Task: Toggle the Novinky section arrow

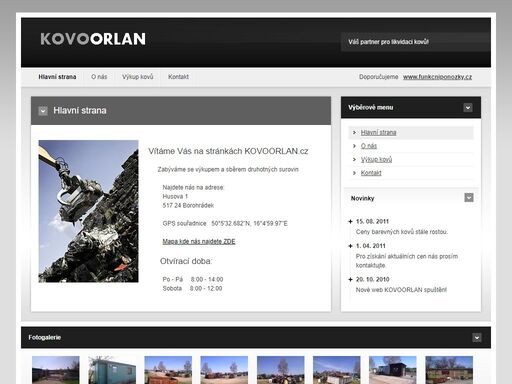Action: (469, 198)
